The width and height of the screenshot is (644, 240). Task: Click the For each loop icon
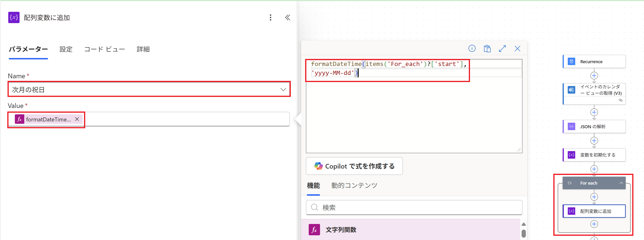(x=570, y=183)
